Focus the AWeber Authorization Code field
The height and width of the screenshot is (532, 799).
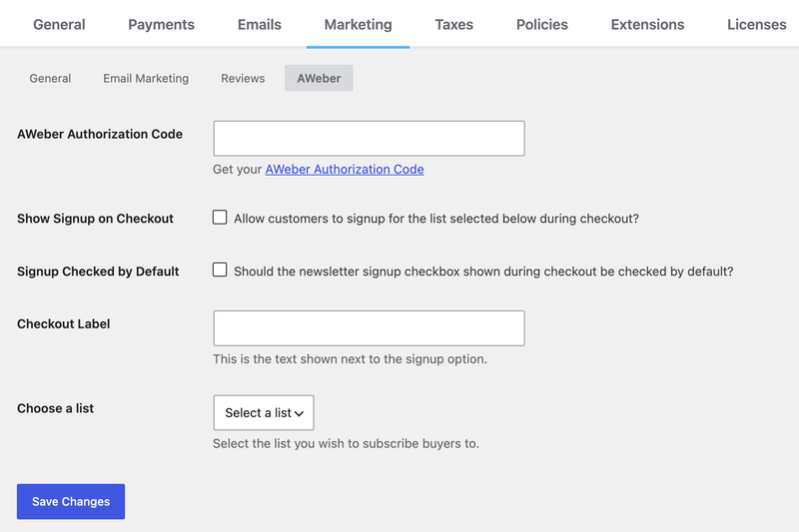click(x=369, y=139)
